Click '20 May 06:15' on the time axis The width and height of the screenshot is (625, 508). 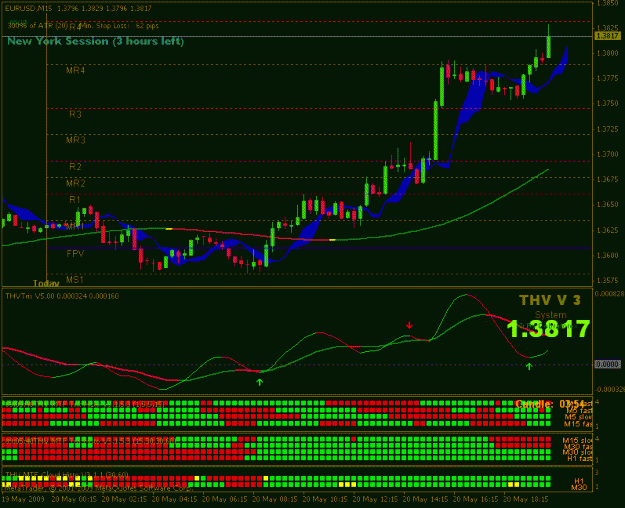click(x=225, y=499)
